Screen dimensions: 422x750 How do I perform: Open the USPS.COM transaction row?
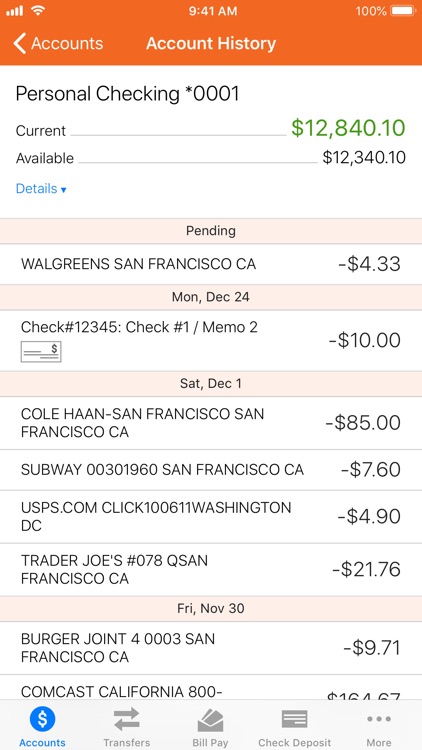coord(211,517)
